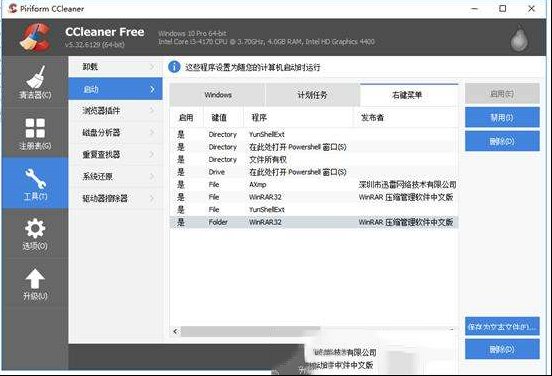Click chevron next to 卸载
The height and width of the screenshot is (376, 552).
pyautogui.click(x=152, y=67)
